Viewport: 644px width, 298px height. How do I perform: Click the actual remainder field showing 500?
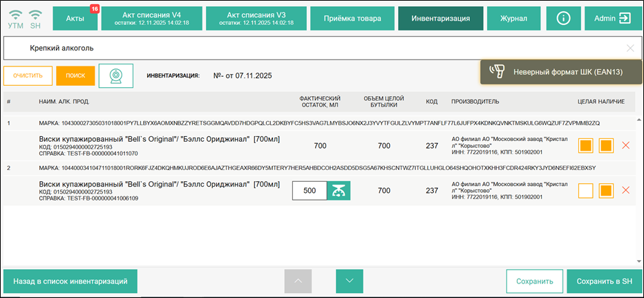point(310,190)
